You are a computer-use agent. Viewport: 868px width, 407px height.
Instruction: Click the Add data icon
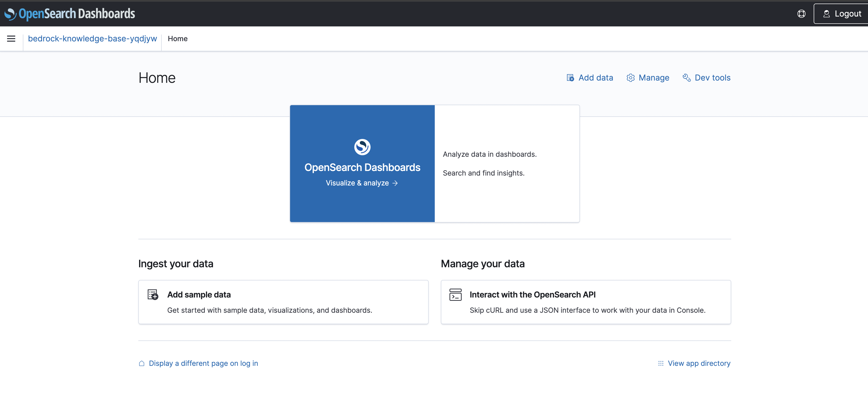click(x=570, y=78)
